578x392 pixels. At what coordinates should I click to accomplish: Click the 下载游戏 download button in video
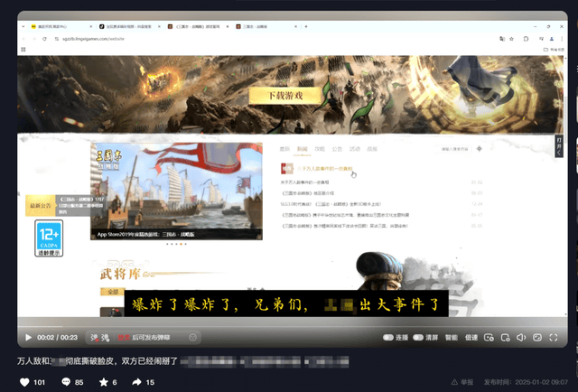(285, 96)
